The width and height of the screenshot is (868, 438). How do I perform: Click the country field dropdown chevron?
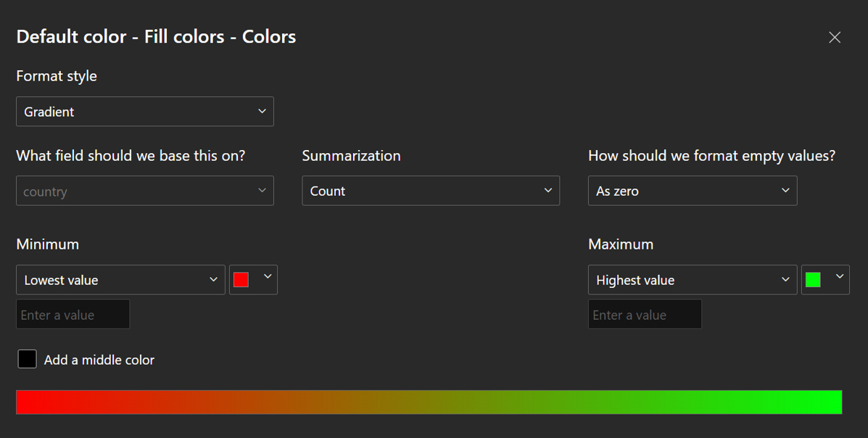[x=262, y=190]
